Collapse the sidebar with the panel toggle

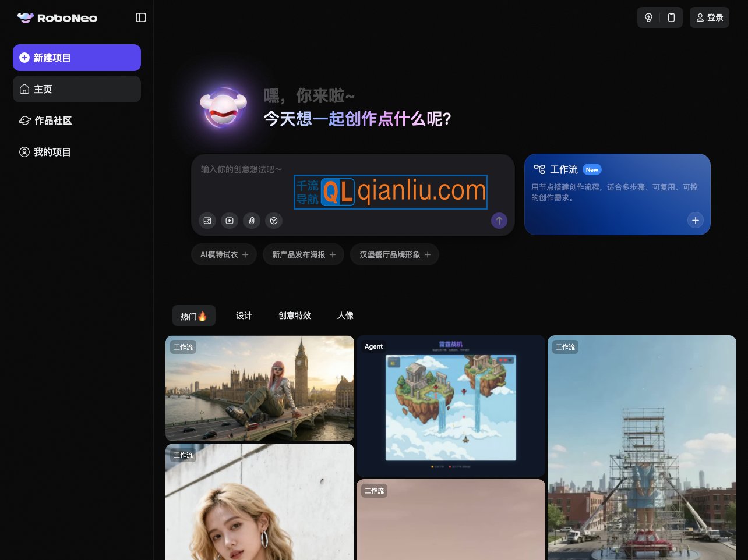point(141,17)
